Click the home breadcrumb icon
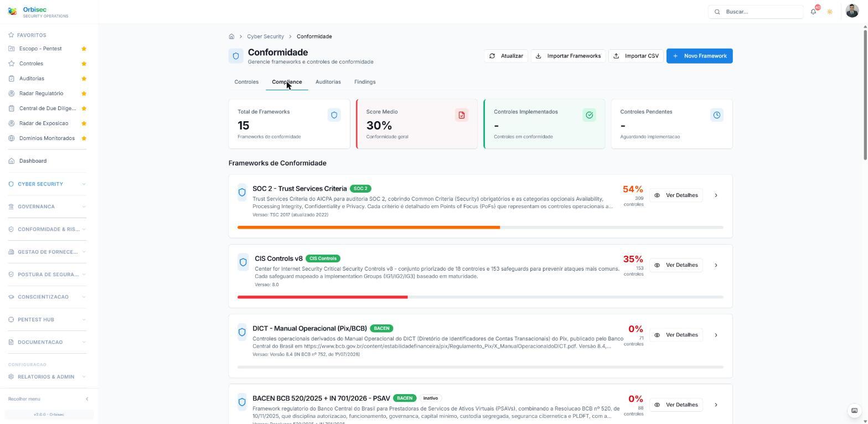Image resolution: width=868 pixels, height=424 pixels. (x=231, y=37)
